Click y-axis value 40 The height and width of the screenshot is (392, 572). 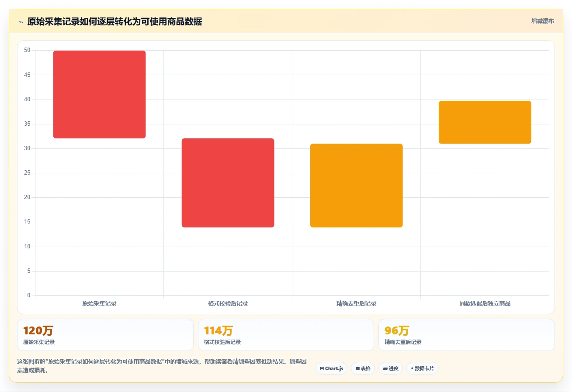(x=27, y=100)
